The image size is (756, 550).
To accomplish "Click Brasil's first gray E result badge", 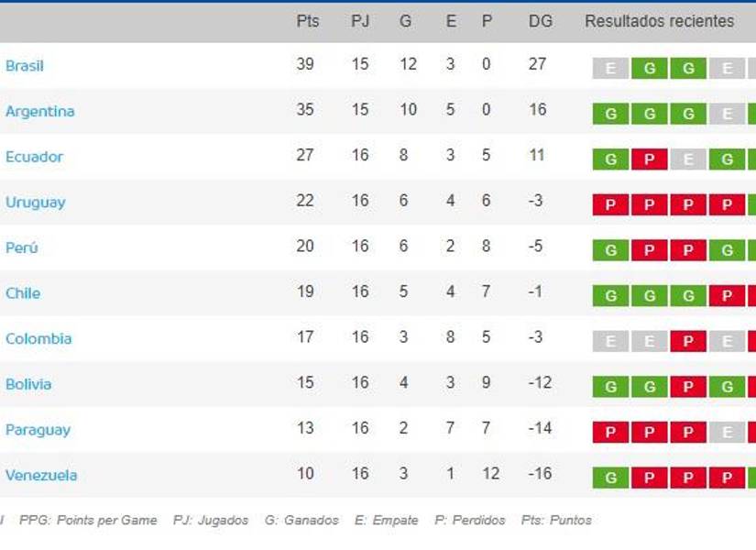I will [610, 69].
